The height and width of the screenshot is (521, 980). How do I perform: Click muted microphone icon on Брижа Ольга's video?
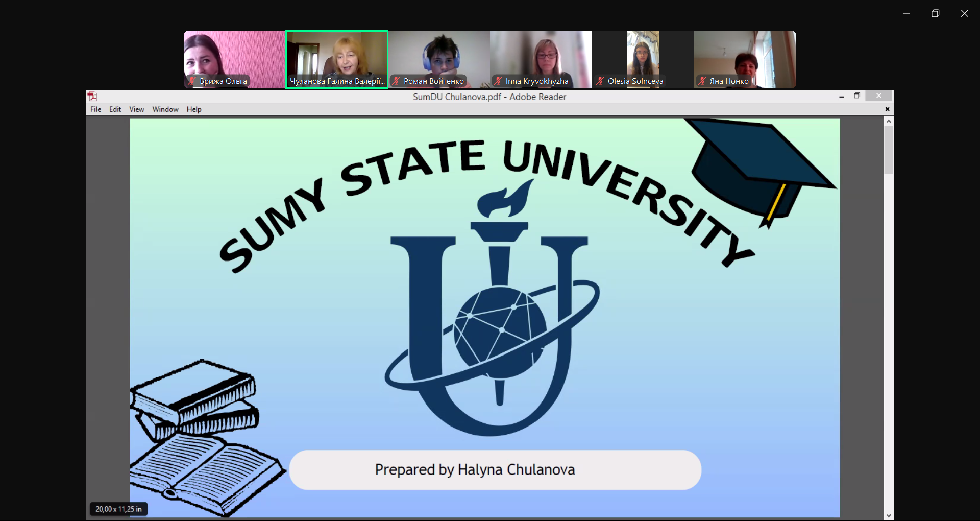192,81
